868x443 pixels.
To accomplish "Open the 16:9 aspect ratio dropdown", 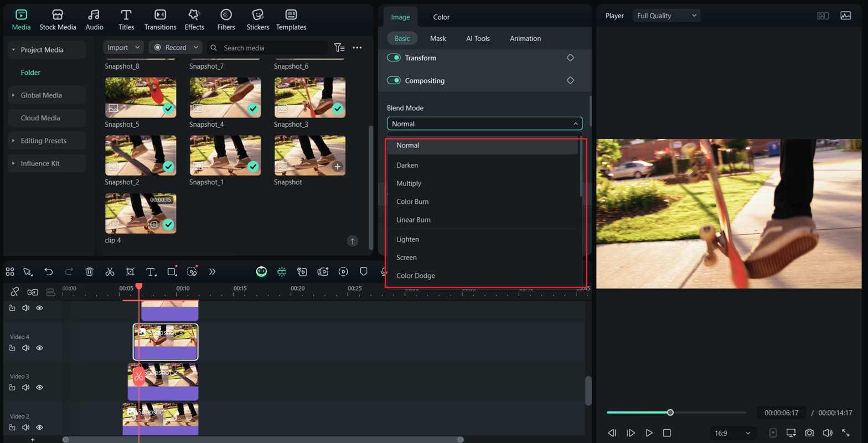I will [732, 433].
